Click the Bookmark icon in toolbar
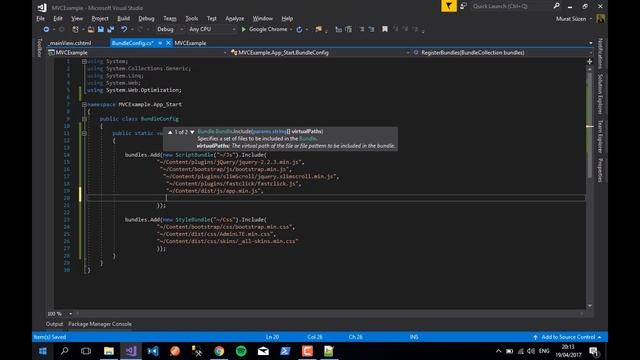The height and width of the screenshot is (360, 640). [385, 29]
